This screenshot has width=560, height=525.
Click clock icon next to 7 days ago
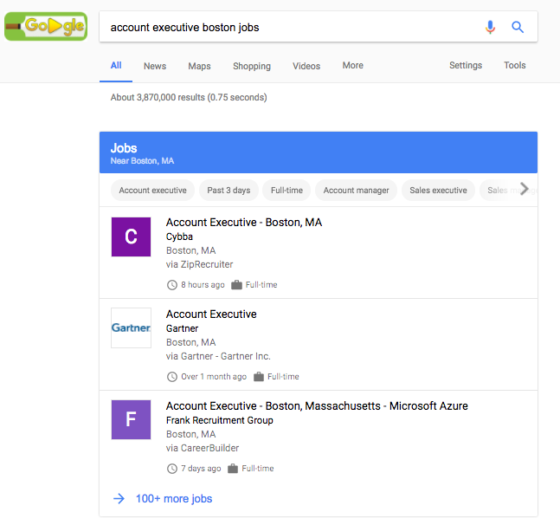[172, 469]
